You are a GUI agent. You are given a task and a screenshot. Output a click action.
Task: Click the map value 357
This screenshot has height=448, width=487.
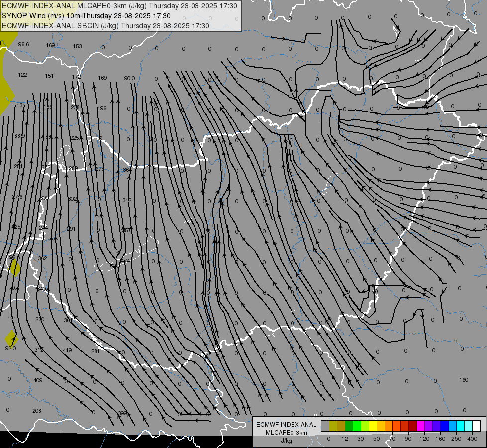click(x=127, y=230)
